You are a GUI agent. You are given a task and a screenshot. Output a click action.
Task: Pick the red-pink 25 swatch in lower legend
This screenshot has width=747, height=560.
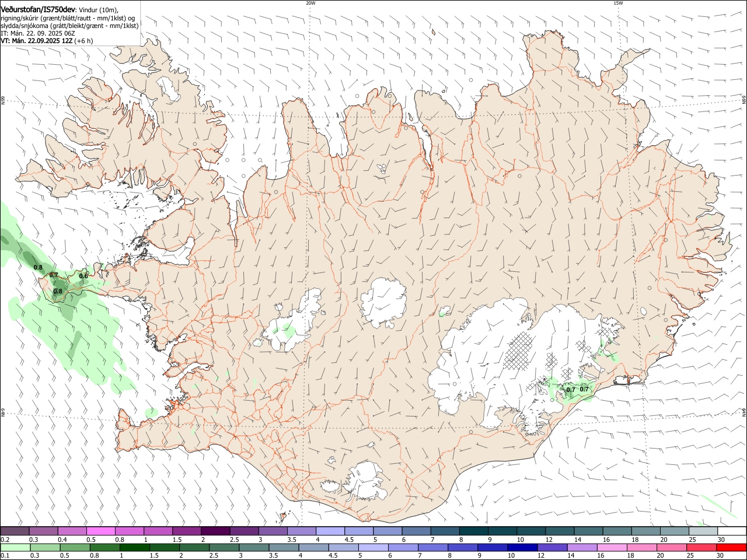(x=701, y=547)
